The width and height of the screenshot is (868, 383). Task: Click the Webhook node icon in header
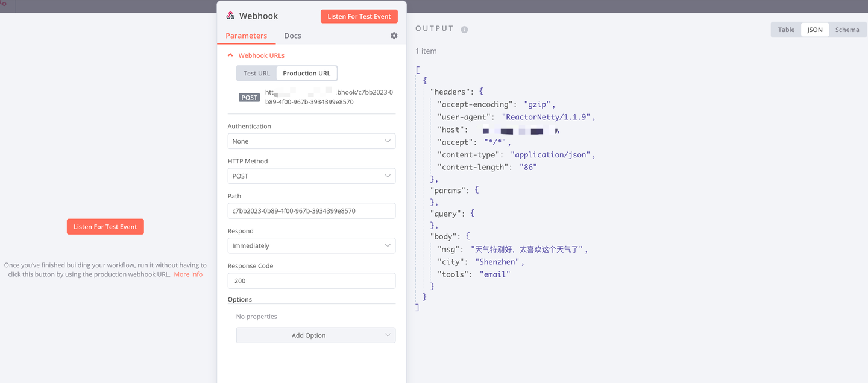(x=230, y=16)
